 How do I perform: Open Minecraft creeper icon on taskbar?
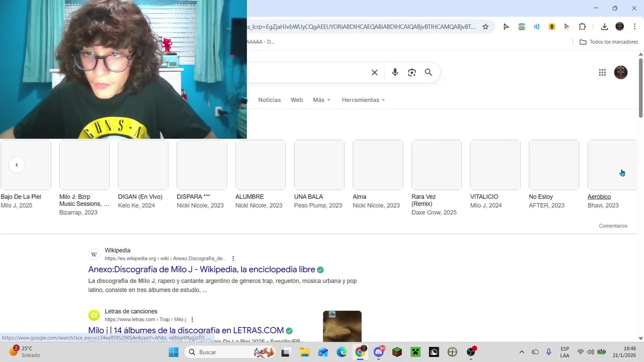(x=416, y=352)
